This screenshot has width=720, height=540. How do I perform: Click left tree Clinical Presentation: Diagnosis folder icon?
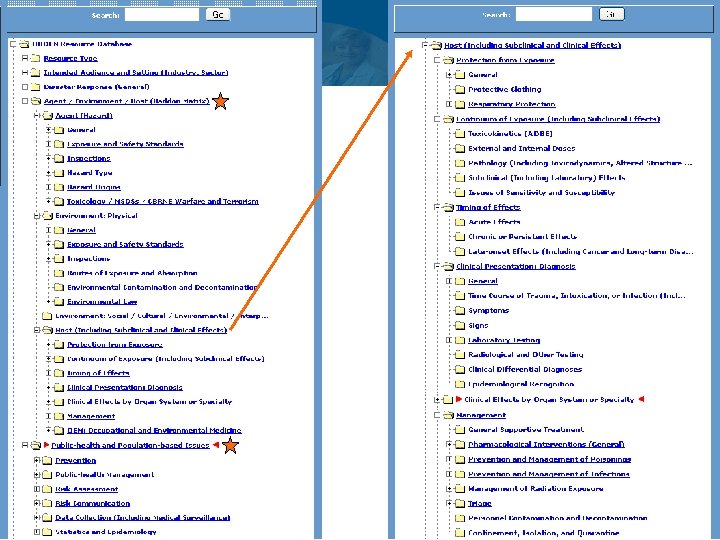pyautogui.click(x=59, y=388)
